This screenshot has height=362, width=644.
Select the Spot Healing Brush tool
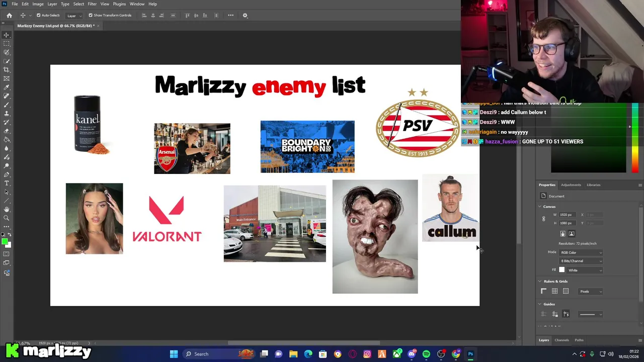pos(7,96)
